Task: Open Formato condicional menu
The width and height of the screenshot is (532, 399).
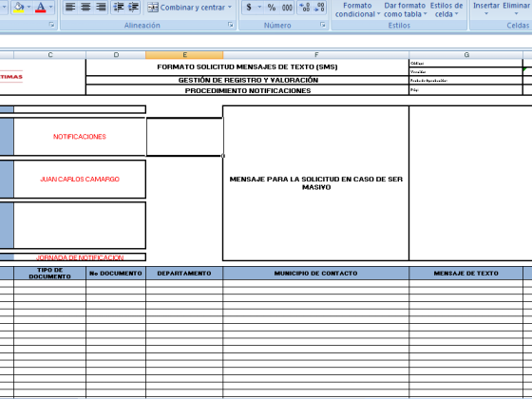Action: click(x=357, y=9)
